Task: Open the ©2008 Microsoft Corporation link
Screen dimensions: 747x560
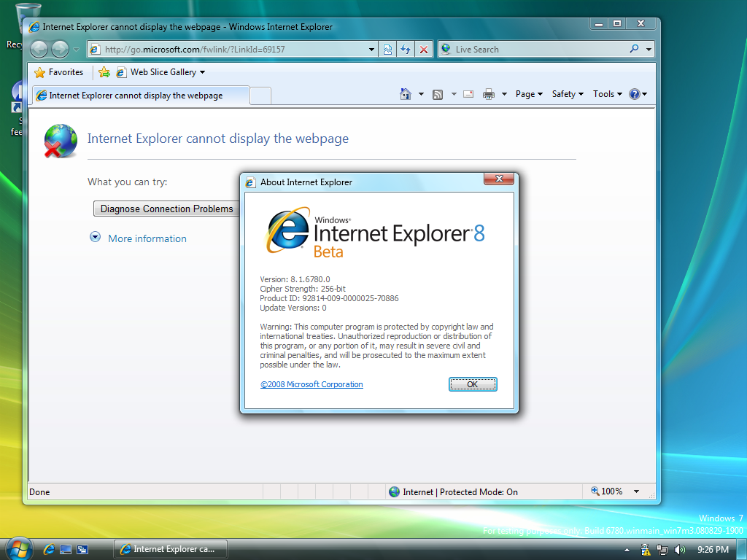Action: coord(311,384)
